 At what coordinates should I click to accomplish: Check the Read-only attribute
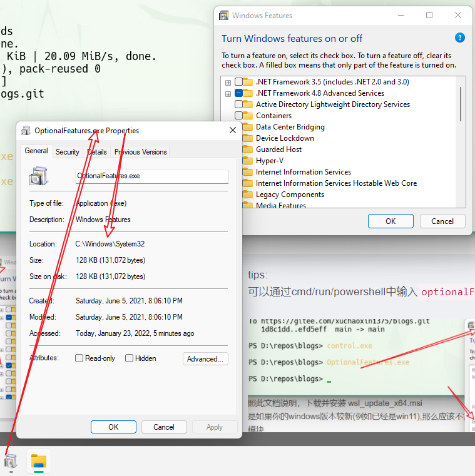[x=79, y=358]
